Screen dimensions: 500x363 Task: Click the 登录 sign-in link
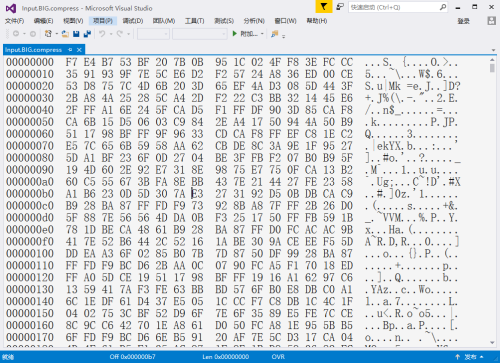pyautogui.click(x=464, y=21)
